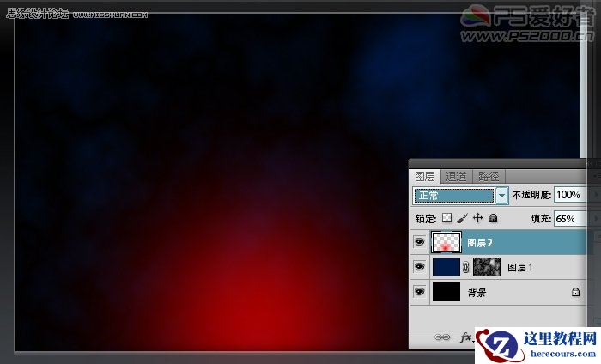Select the 图层 2 layer thumbnail

point(446,242)
